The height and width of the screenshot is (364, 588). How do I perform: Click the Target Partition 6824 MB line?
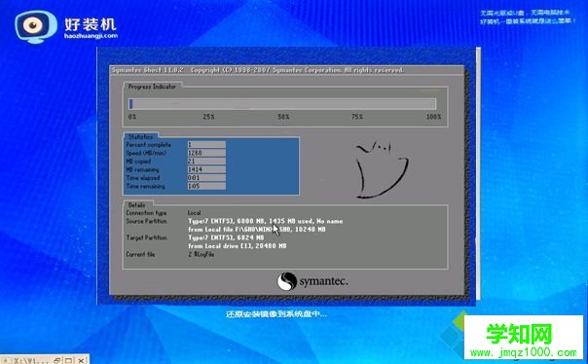226,237
